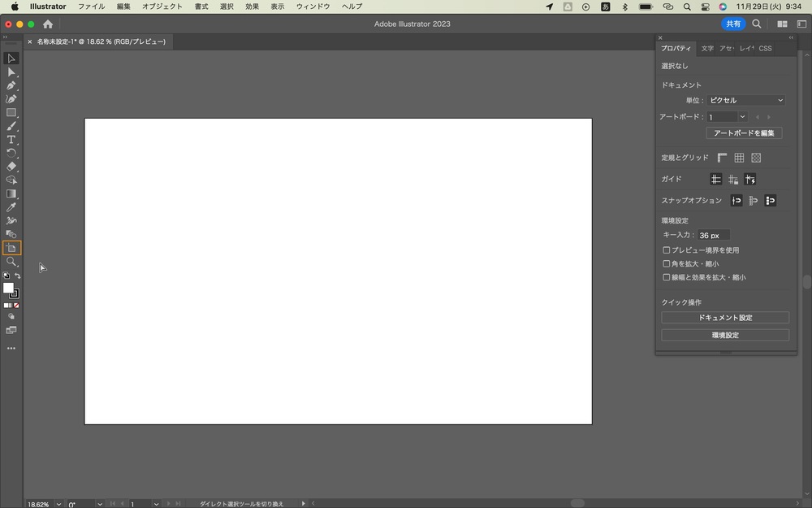The height and width of the screenshot is (508, 812).
Task: Choose the Gradient tool
Action: tap(11, 194)
